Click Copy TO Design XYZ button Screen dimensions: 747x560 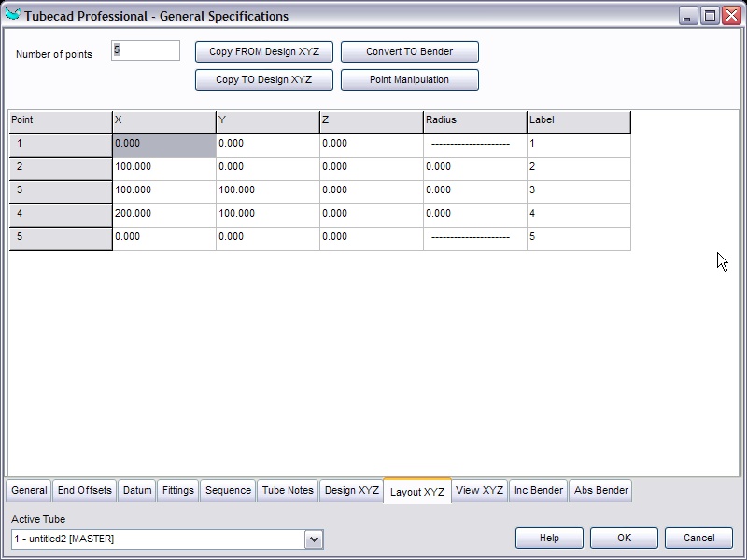tap(263, 79)
